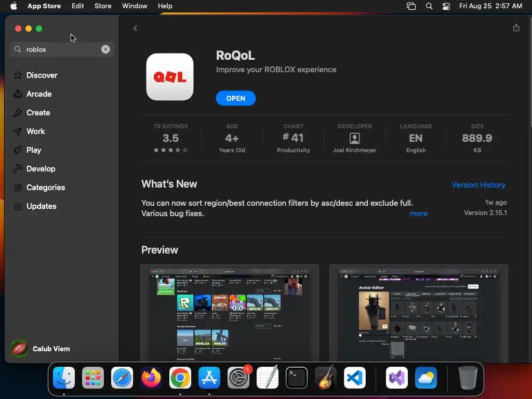532x399 pixels.
Task: Click the RoQoL app icon
Action: pos(170,77)
